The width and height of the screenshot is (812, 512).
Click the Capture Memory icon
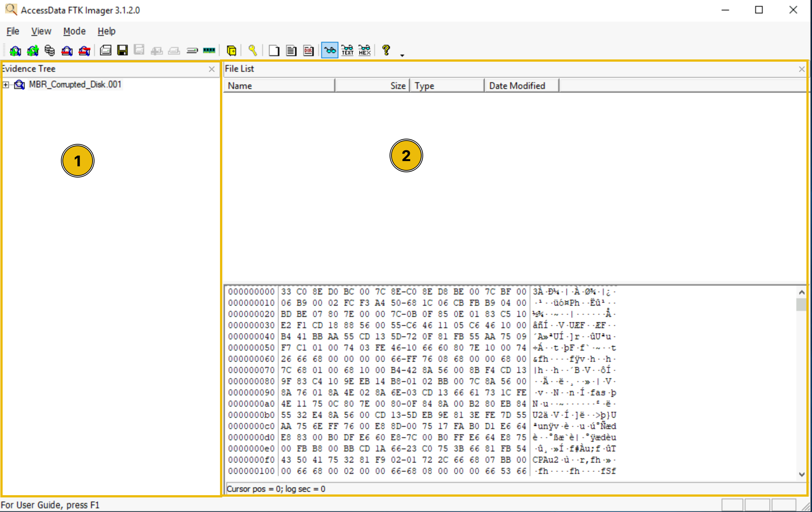[209, 50]
